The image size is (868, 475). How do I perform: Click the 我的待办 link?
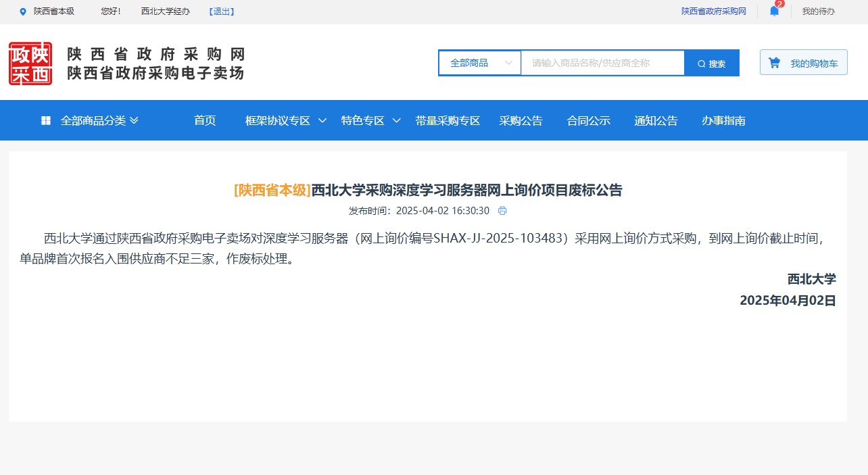pos(818,11)
